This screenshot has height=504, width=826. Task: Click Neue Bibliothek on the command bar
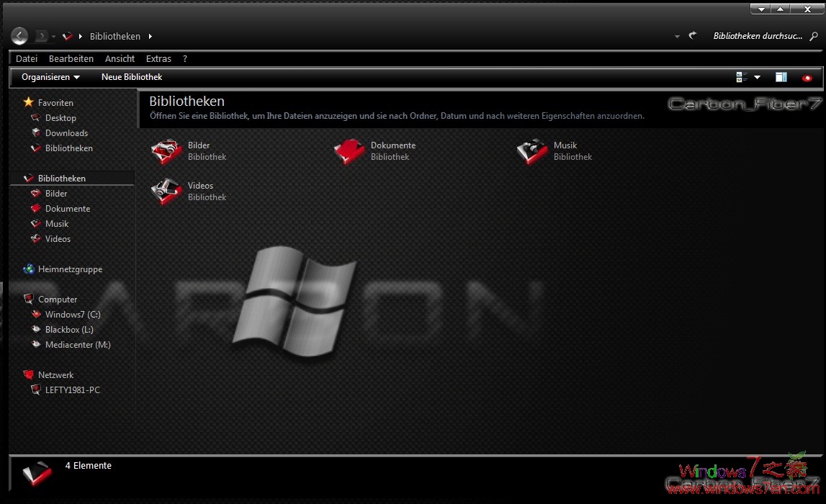[x=131, y=77]
